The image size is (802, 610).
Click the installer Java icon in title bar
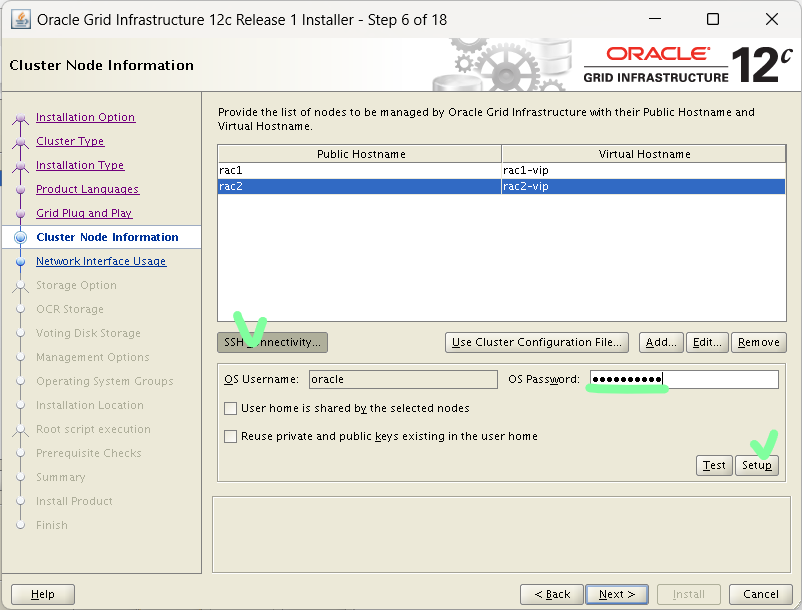tap(20, 19)
